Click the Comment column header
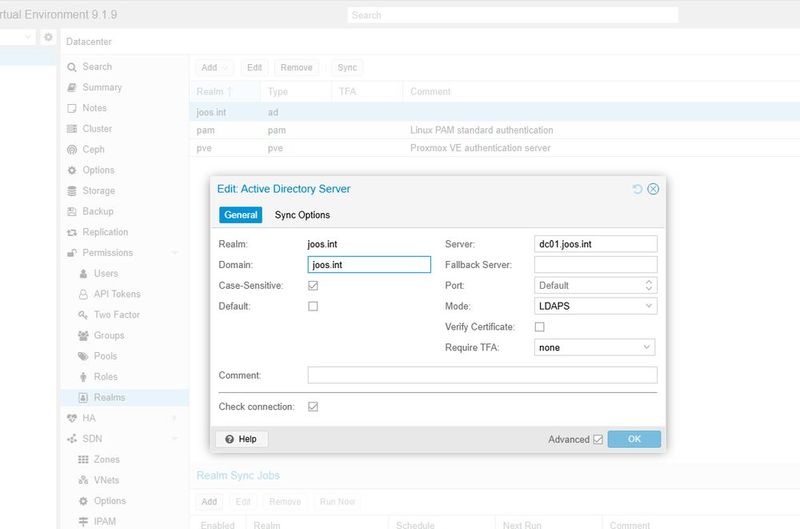Image resolution: width=800 pixels, height=529 pixels. point(602,92)
